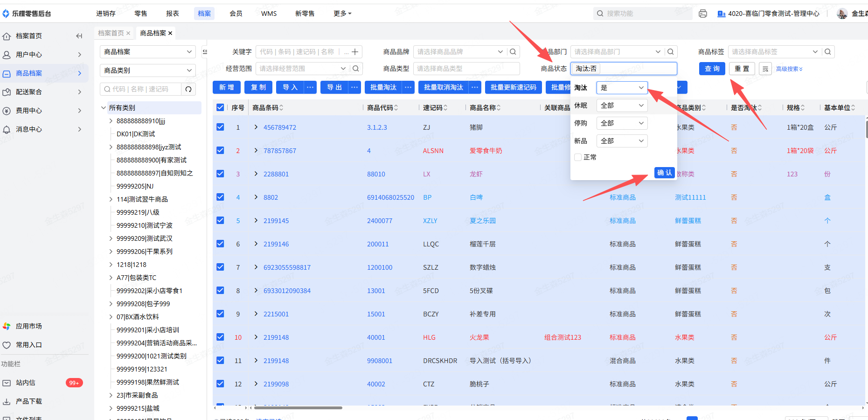Tick the 正常 checkbox in status popup
This screenshot has height=420, width=868.
click(x=578, y=157)
